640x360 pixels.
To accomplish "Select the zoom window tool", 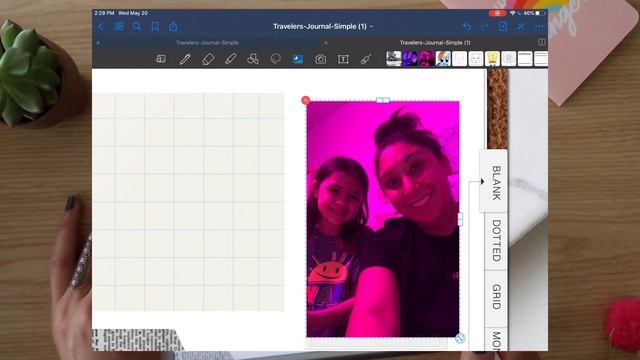I will (161, 59).
